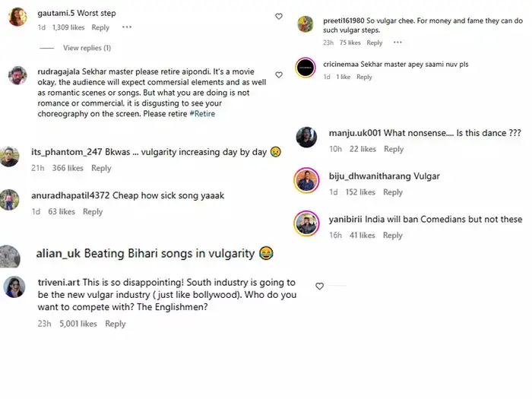
Task: Reply to yanibirii's comment
Action: (393, 235)
